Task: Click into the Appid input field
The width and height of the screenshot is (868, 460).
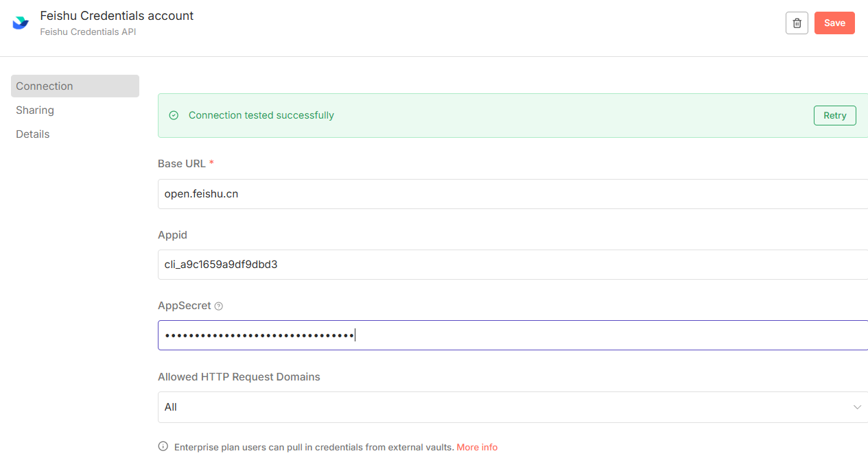Action: click(513, 265)
